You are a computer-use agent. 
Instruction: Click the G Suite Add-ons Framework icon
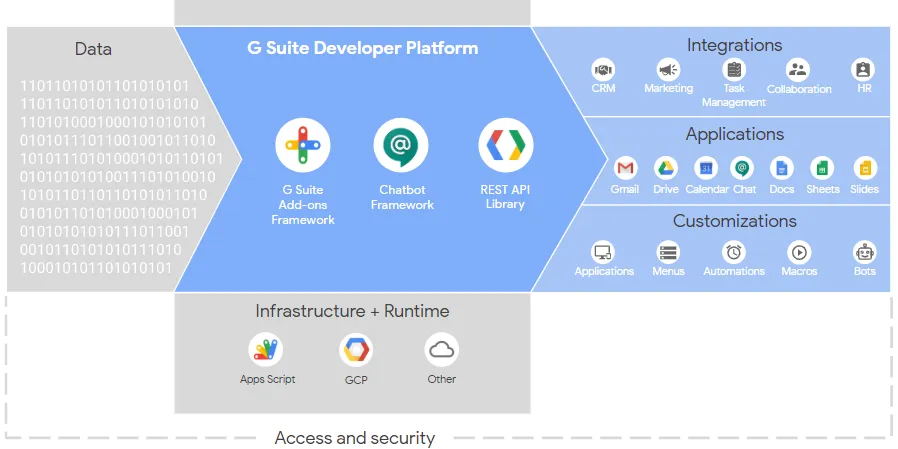click(302, 145)
